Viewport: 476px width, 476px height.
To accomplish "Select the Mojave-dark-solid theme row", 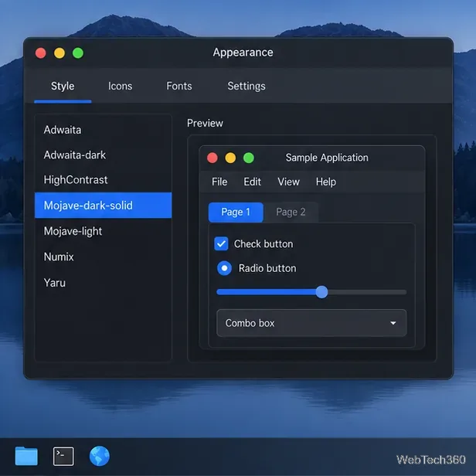I will click(104, 206).
